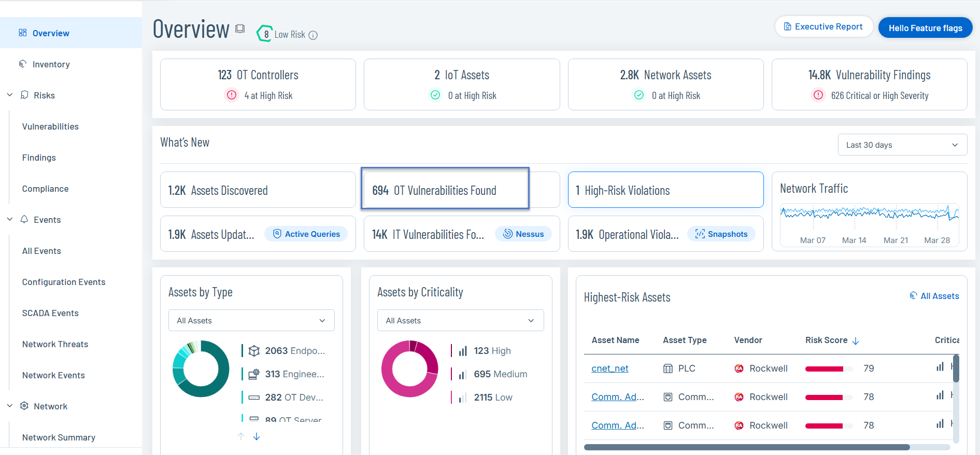
Task: Collapse the Risks section in sidebar
Action: point(10,95)
